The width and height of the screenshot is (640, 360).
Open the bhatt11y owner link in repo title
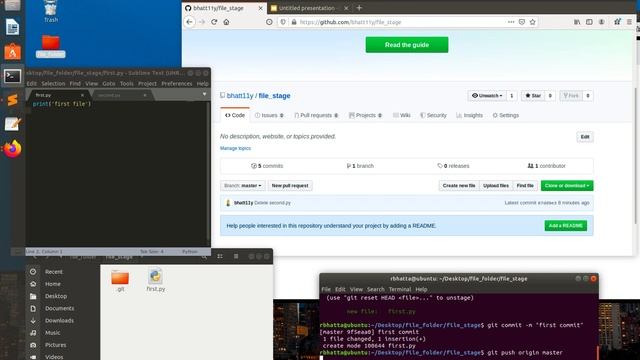coord(240,96)
